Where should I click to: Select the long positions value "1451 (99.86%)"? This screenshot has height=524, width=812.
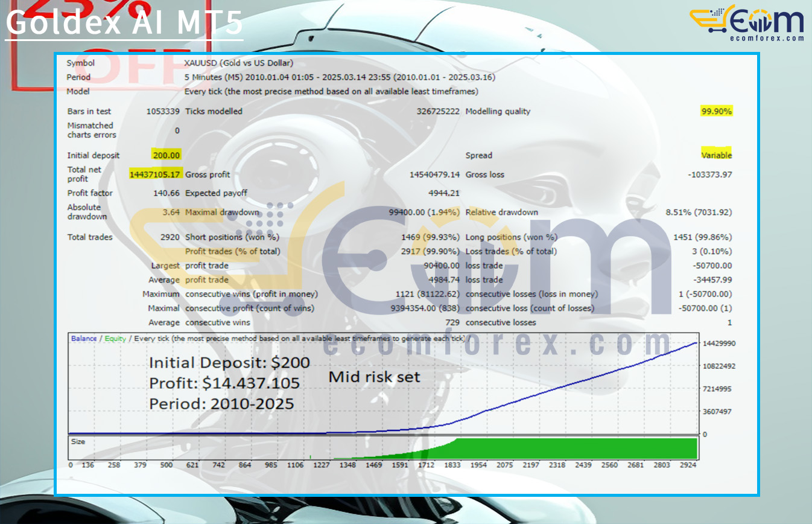click(703, 237)
